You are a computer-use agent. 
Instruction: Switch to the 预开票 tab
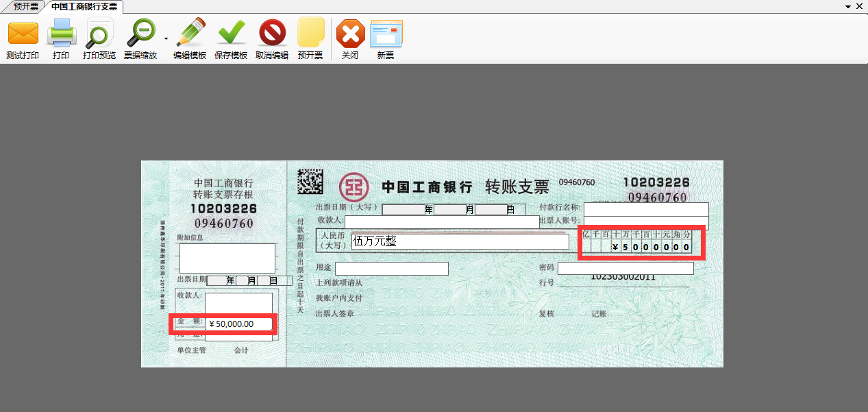(26, 6)
